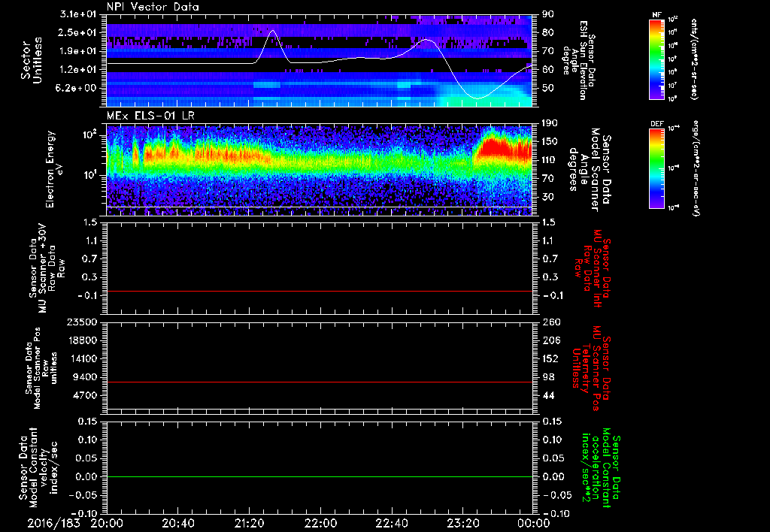Click the 00:00 time axis label
The width and height of the screenshot is (770, 532).
pyautogui.click(x=534, y=523)
